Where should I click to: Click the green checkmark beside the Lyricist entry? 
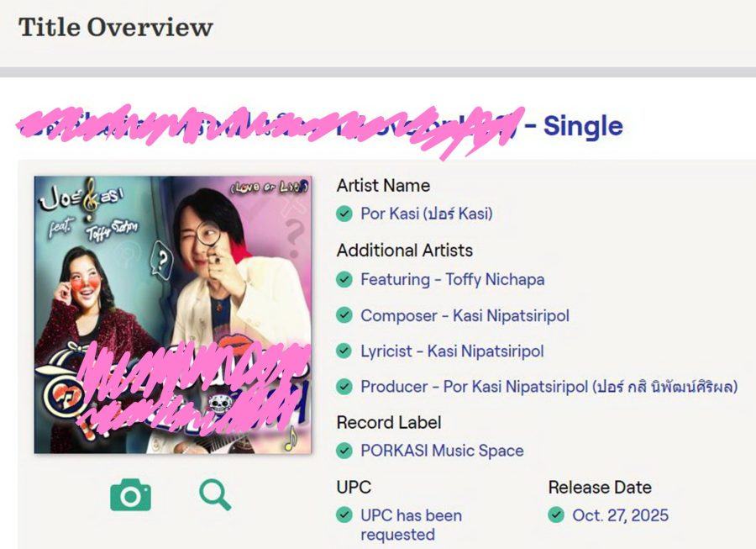click(344, 351)
